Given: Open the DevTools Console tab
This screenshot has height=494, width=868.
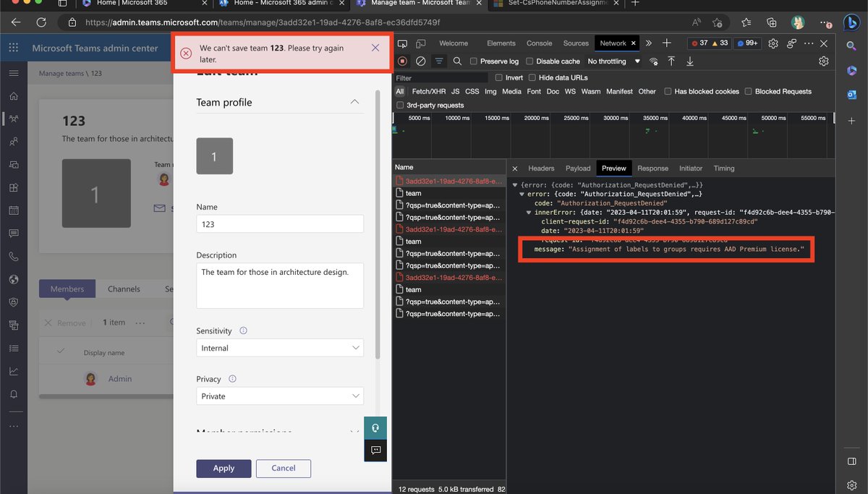Looking at the screenshot, I should click(x=539, y=43).
